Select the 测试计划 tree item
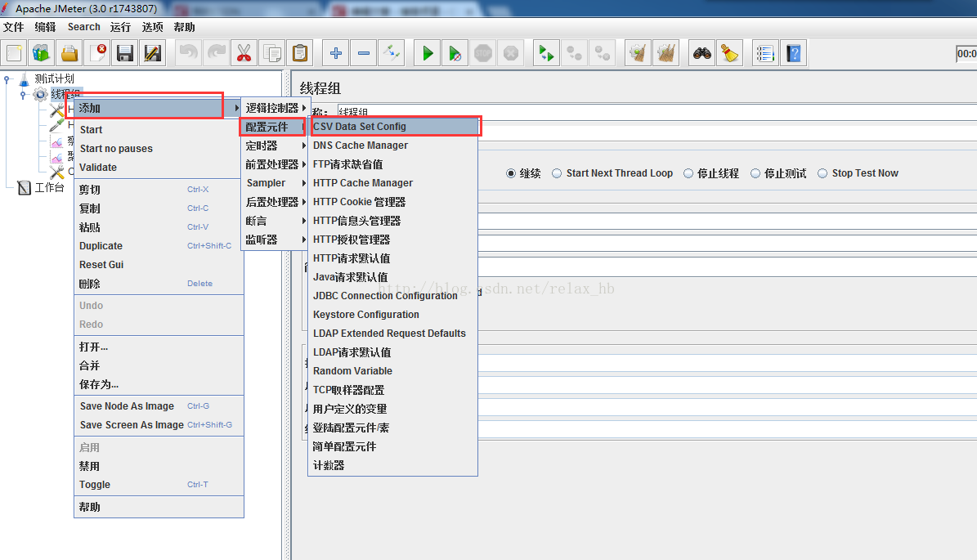977x560 pixels. 54,79
